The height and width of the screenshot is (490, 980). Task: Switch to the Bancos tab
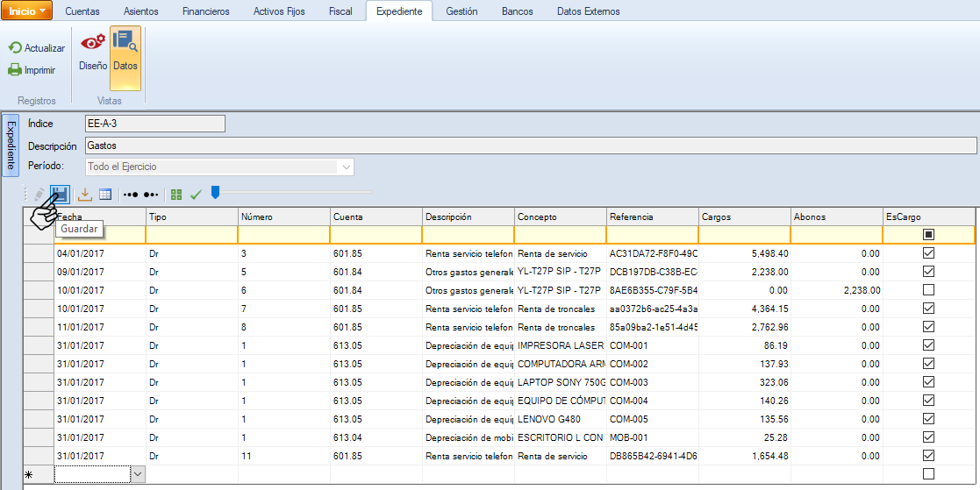[x=517, y=11]
